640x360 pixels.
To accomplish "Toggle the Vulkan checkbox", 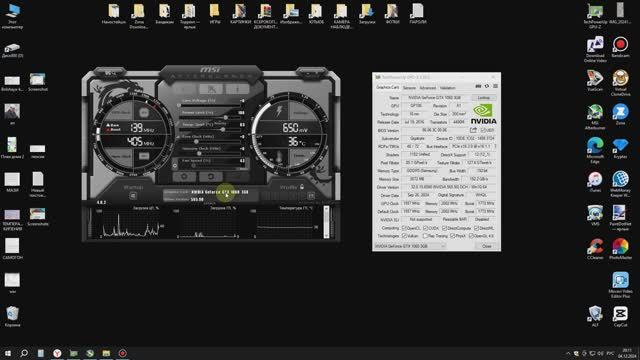I will (404, 236).
